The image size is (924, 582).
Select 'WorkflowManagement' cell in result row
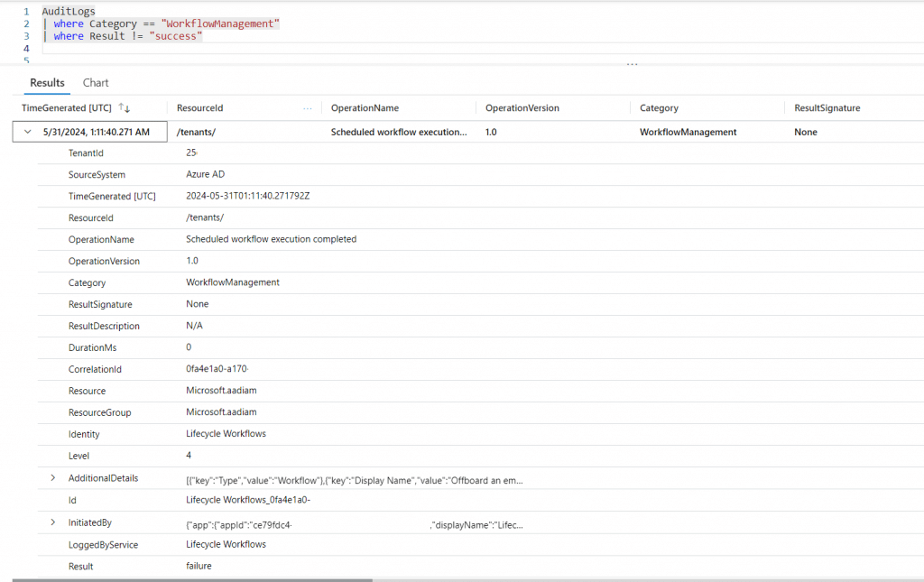pyautogui.click(x=688, y=132)
